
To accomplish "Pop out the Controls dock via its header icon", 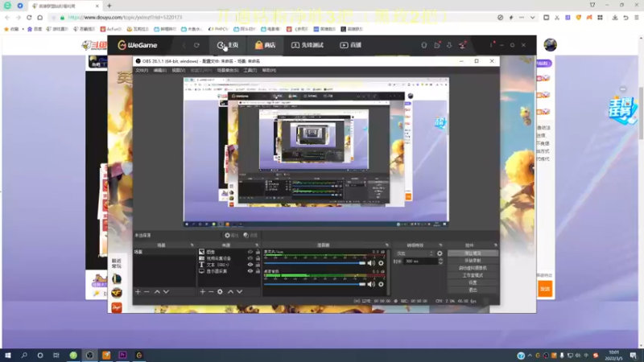I will (495, 245).
